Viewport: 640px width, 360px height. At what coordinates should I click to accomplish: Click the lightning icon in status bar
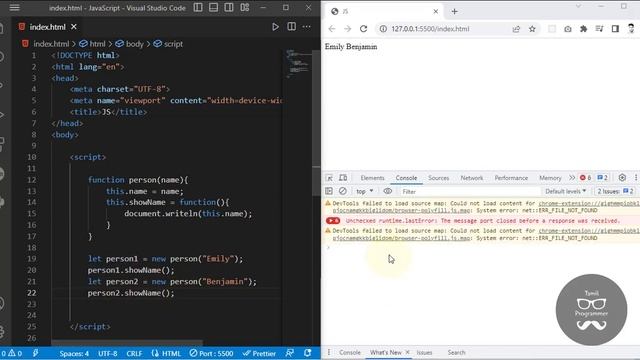(x=36, y=353)
